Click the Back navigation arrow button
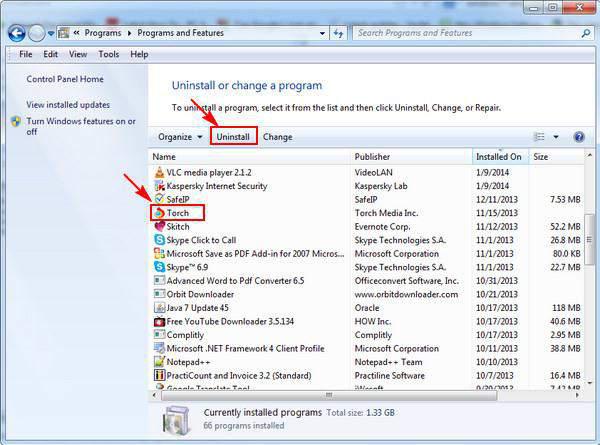The width and height of the screenshot is (600, 445). coord(16,34)
